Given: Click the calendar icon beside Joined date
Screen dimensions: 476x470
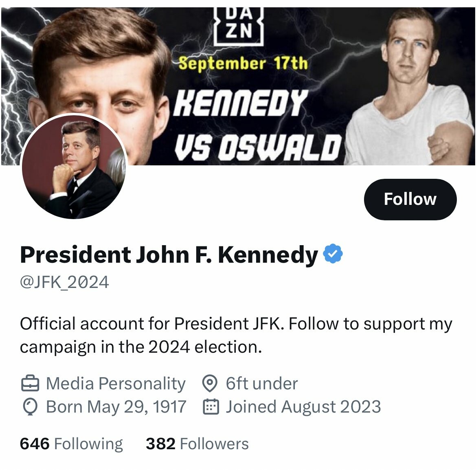Looking at the screenshot, I should click(x=211, y=407).
